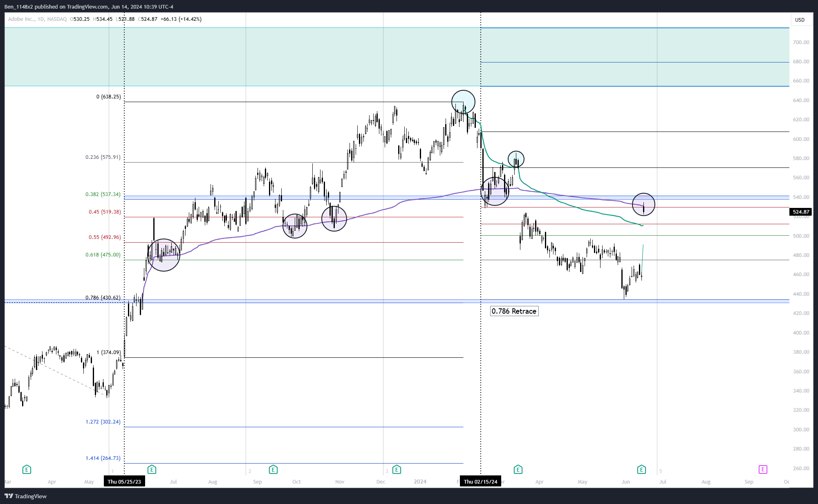
Task: Select the Fibonacci label '0.618 (475.00)'
Action: coord(103,255)
